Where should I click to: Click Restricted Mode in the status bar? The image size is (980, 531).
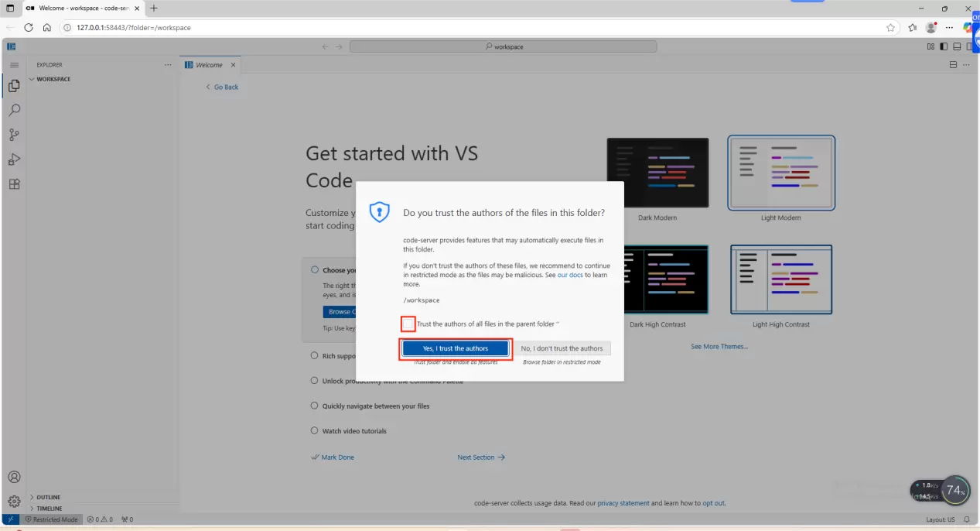tap(51, 519)
